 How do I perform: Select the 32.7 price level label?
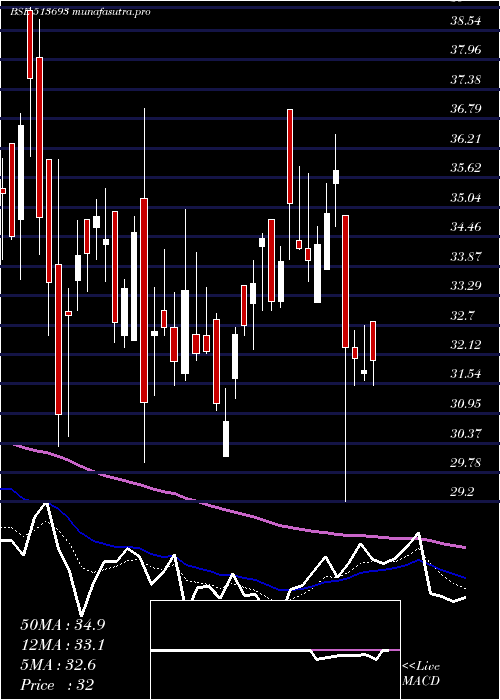tap(462, 316)
